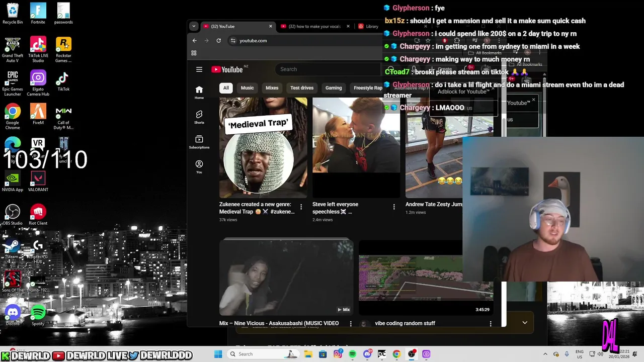Open Shorts in the YouTube sidebar
Viewport: 644px width, 362px height.
click(x=199, y=117)
